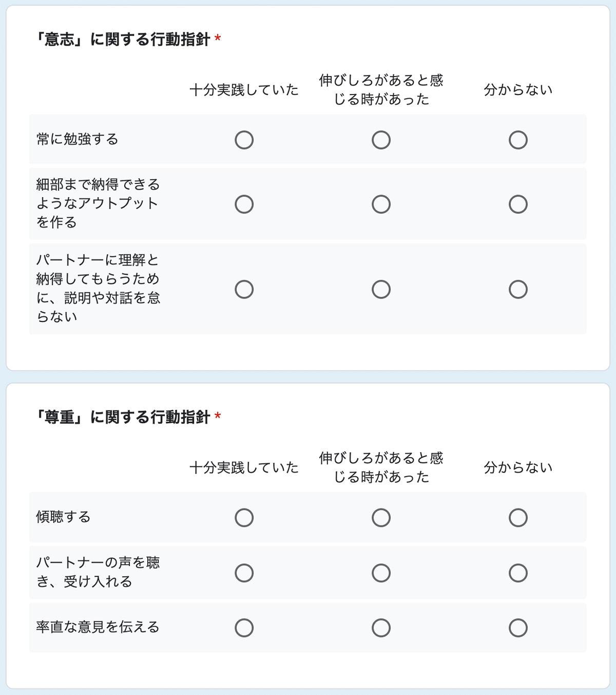Select 「伸びしろがあると感じる時があった」 for 説明や対話を怠らない

click(380, 290)
